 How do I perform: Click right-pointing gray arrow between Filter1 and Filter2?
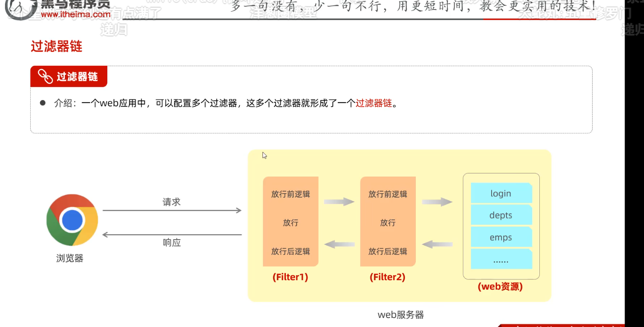(x=339, y=202)
